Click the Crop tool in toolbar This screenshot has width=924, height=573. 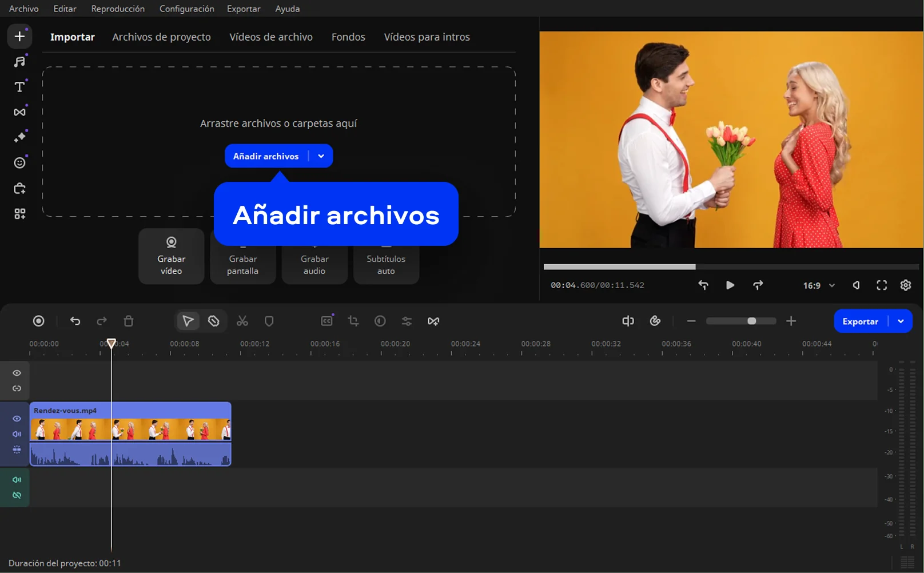click(353, 321)
